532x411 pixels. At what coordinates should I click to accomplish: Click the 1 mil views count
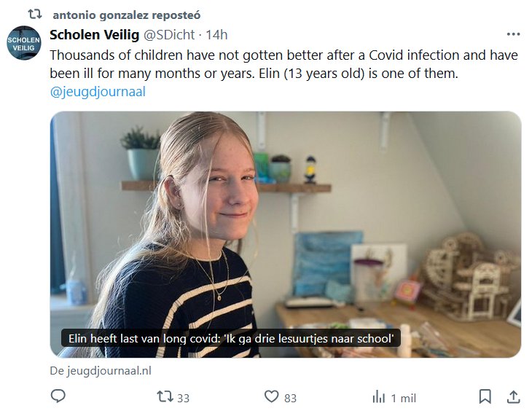click(403, 397)
